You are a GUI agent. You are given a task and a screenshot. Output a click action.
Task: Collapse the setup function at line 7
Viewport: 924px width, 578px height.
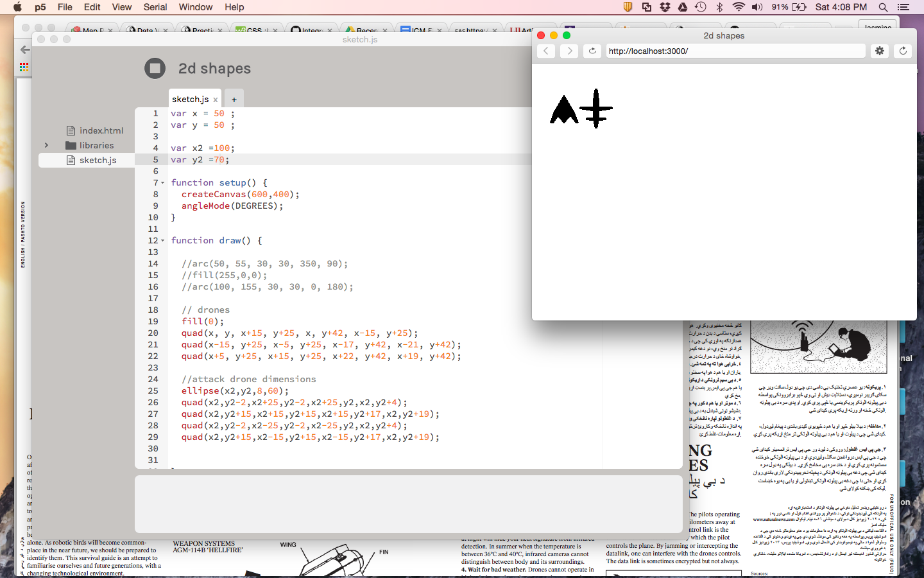tap(163, 183)
